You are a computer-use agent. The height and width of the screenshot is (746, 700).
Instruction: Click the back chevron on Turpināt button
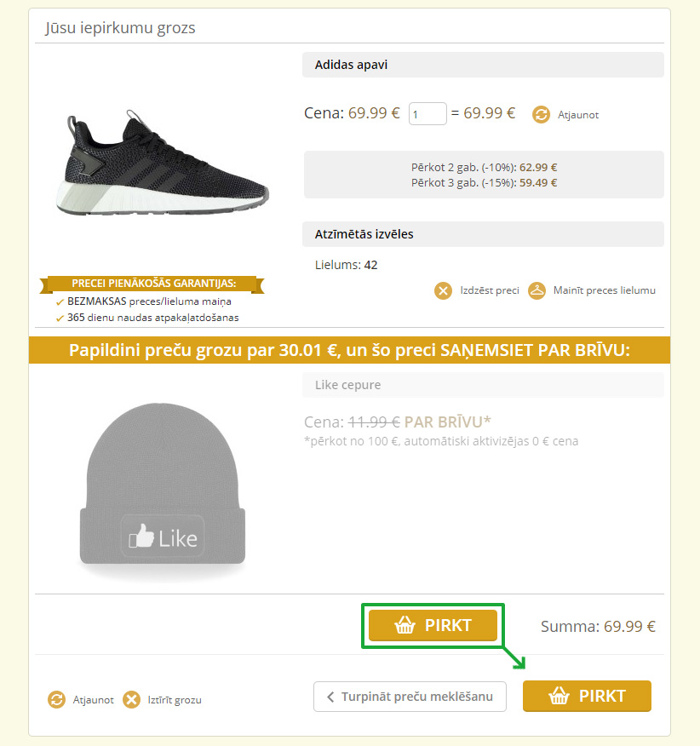click(x=330, y=697)
